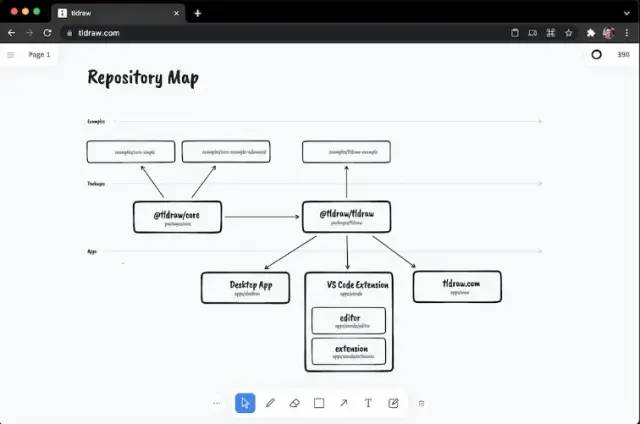The height and width of the screenshot is (424, 640).
Task: Open the browser Extensions puzzle icon
Action: [x=591, y=33]
